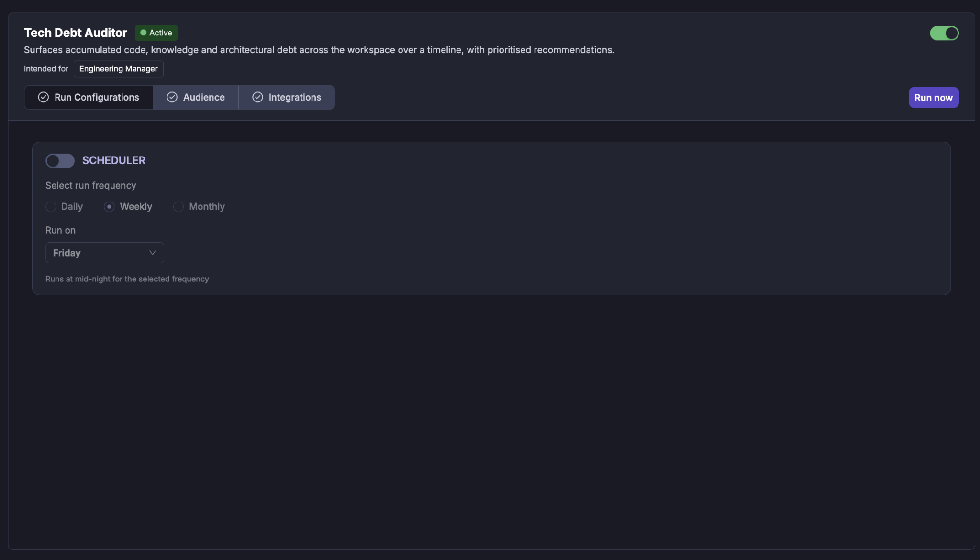Image resolution: width=980 pixels, height=560 pixels.
Task: Select the Weekly frequency radio button
Action: pyautogui.click(x=109, y=207)
